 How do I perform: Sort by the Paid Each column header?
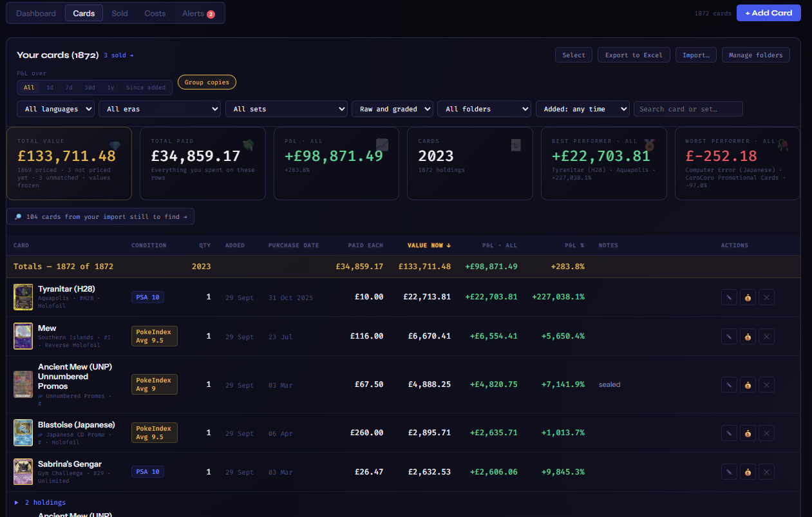point(366,245)
